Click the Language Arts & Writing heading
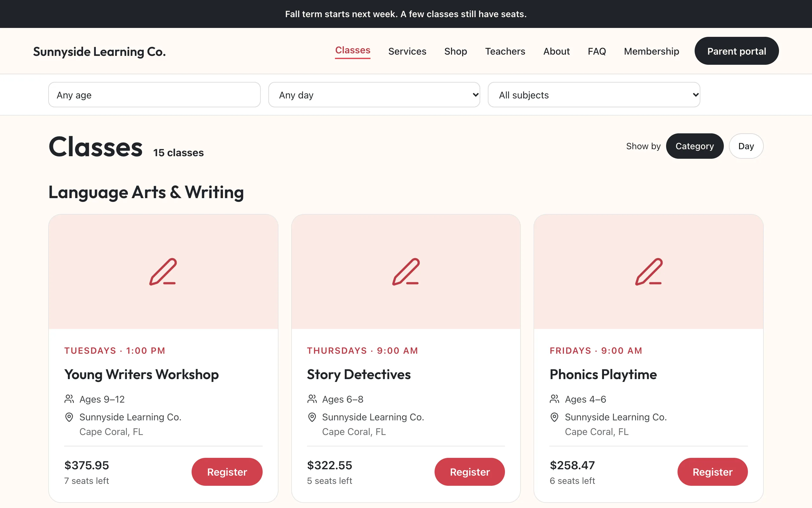 (146, 192)
